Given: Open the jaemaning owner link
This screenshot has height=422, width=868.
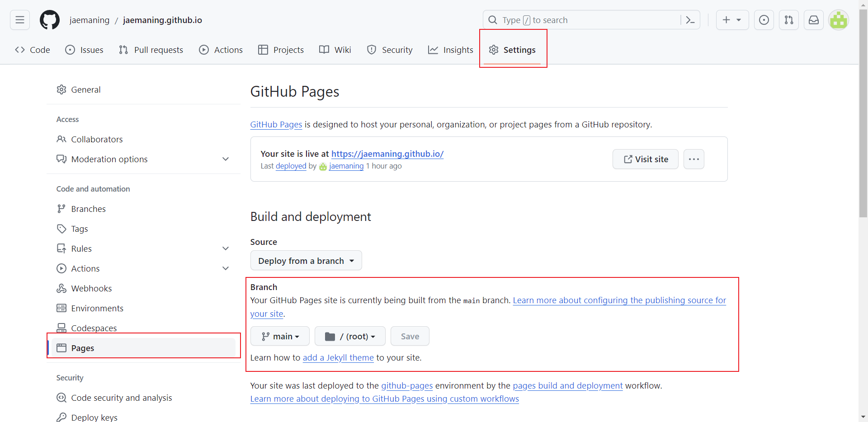Looking at the screenshot, I should [x=90, y=20].
